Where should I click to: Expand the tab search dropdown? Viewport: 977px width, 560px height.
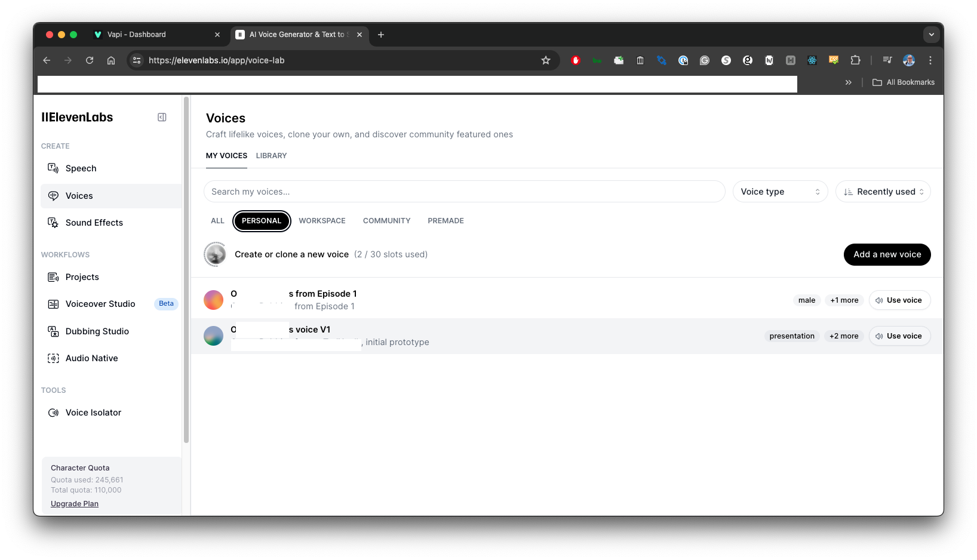[x=932, y=35]
